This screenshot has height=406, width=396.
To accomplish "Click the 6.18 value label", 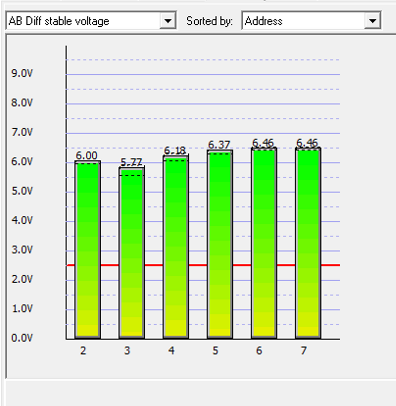I will (x=175, y=150).
